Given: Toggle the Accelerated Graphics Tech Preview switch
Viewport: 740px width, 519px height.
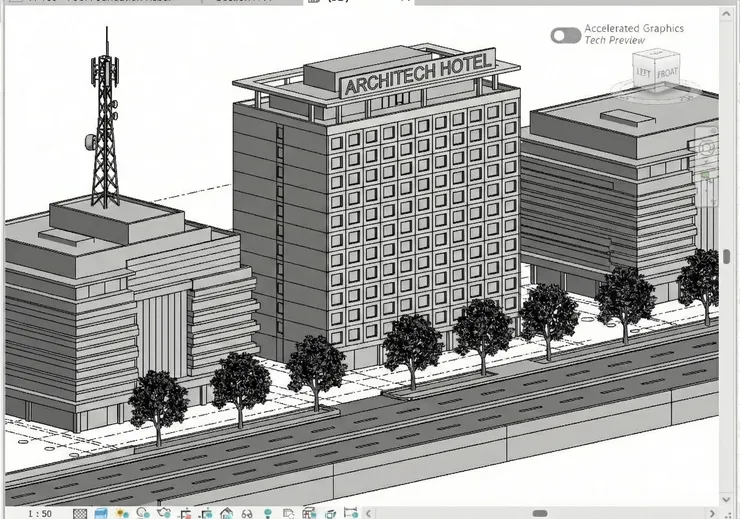Looking at the screenshot, I should pos(565,35).
